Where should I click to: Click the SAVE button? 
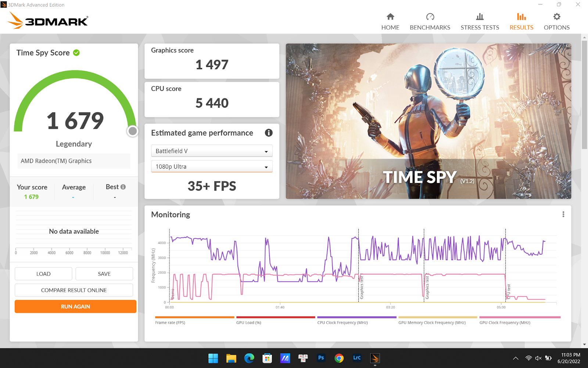coord(104,274)
